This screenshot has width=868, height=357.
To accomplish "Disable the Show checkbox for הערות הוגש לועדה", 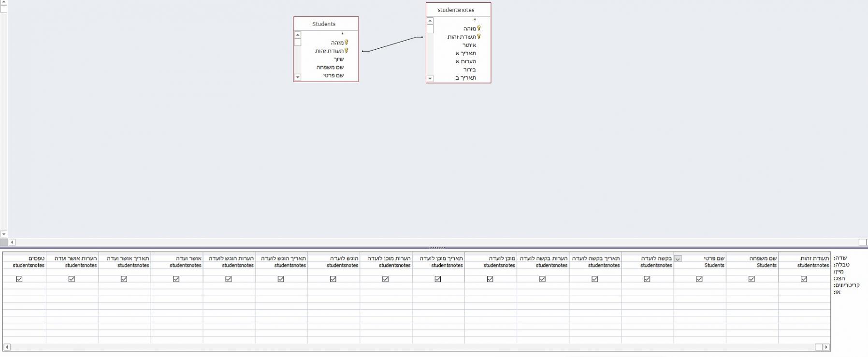I will (x=229, y=279).
